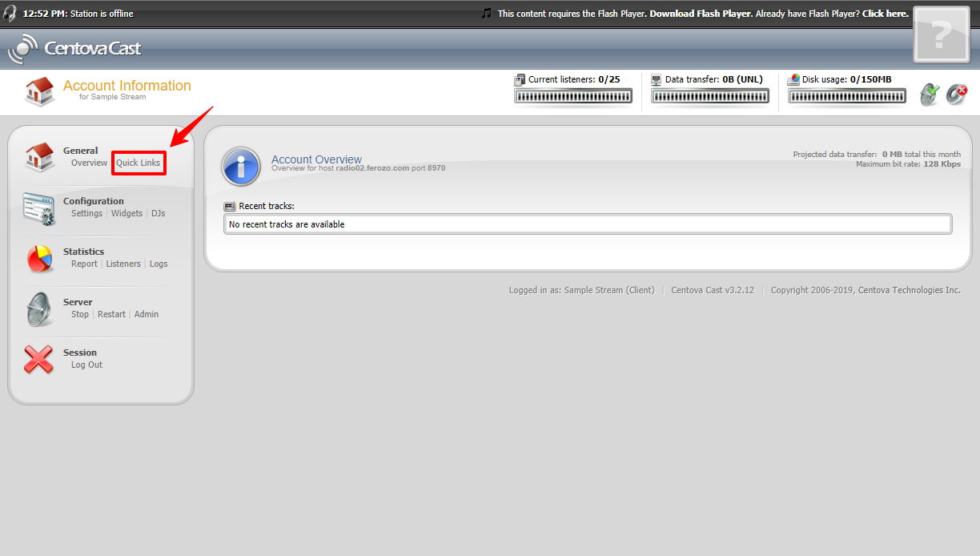This screenshot has width=980, height=556.
Task: Click the Statistics pie chart icon
Action: 38,259
